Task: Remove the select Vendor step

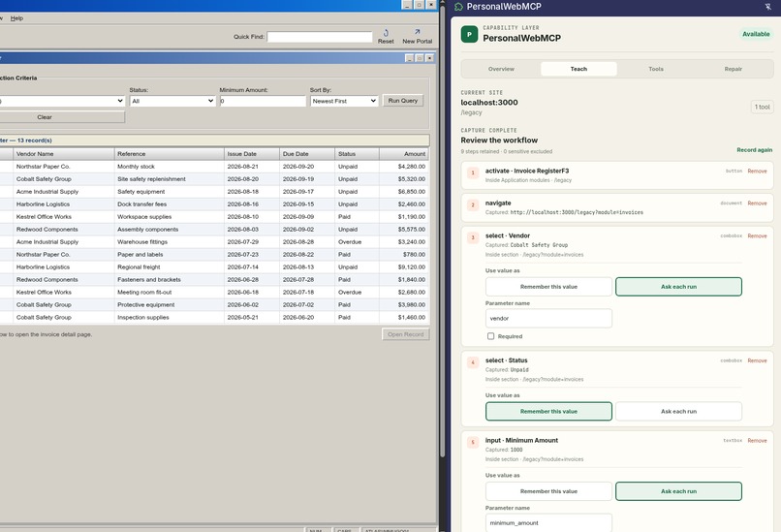Action: coord(757,235)
